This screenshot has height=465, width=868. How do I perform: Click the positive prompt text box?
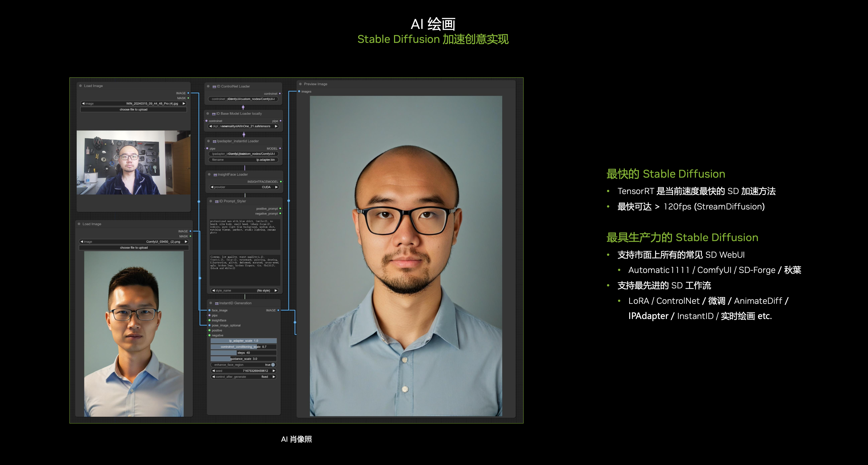tap(245, 234)
